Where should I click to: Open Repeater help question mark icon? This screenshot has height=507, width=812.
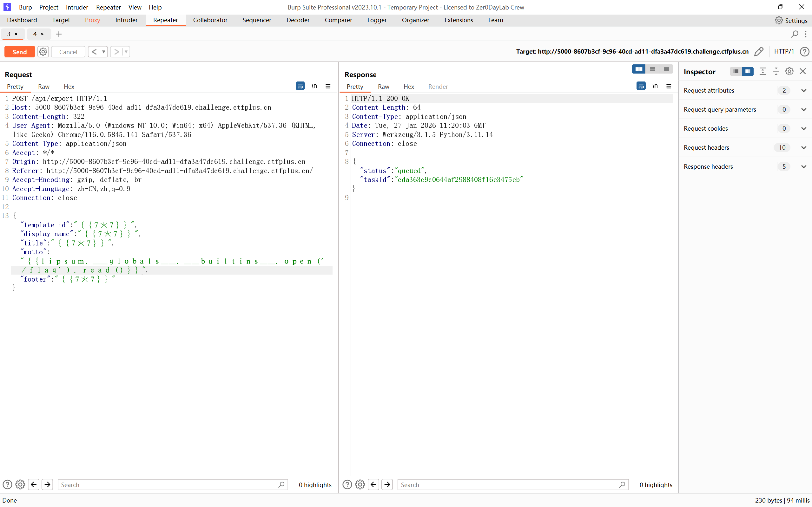pyautogui.click(x=804, y=51)
